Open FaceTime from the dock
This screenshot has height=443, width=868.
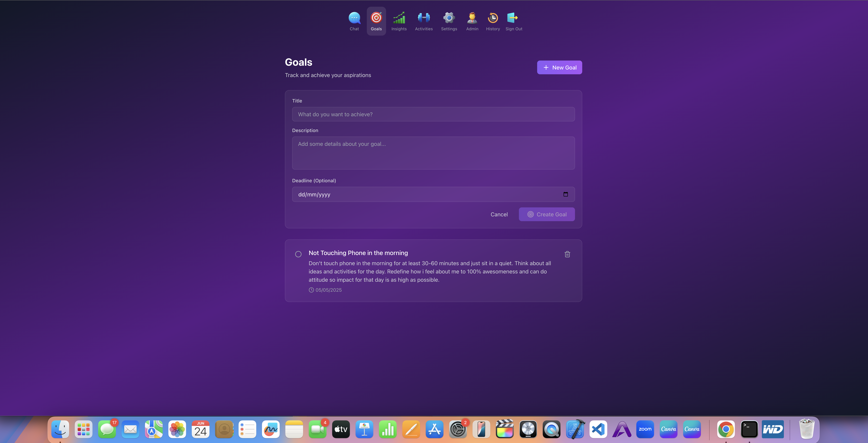coord(317,429)
